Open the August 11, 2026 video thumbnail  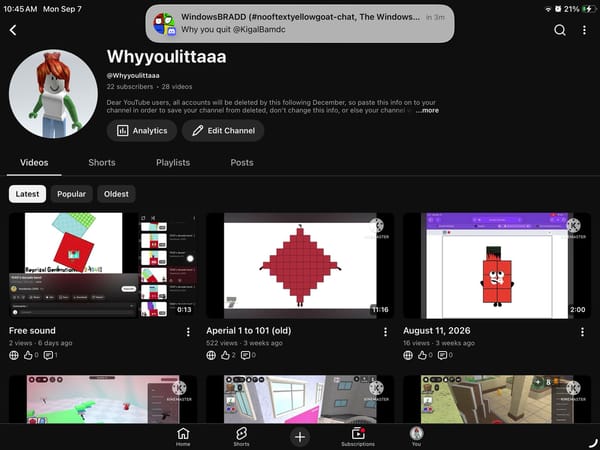pos(497,265)
